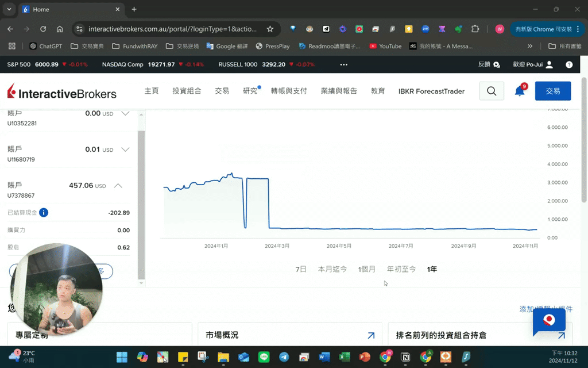The height and width of the screenshot is (368, 588).
Task: Click the S&P 500 ticker value
Action: pos(47,64)
